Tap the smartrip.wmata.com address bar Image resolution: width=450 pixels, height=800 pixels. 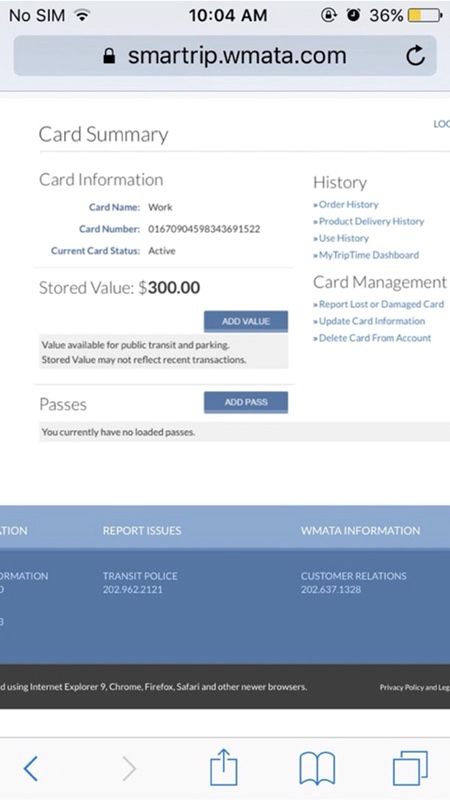point(225,56)
